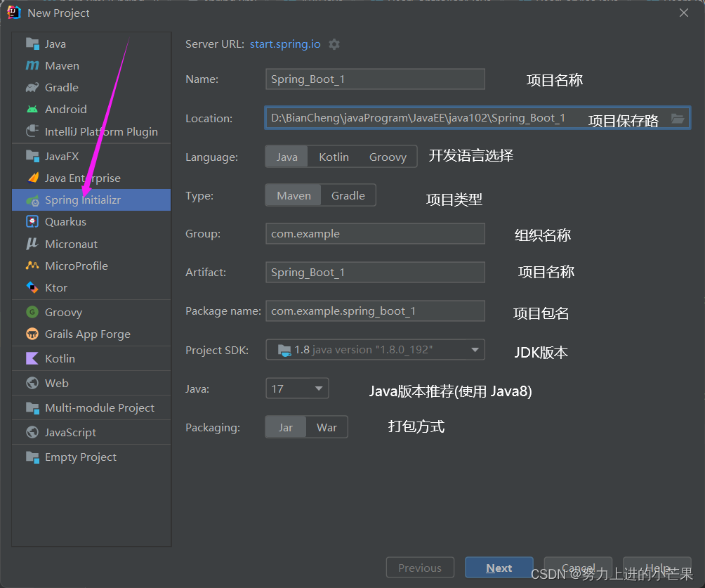Click the Java folder icon in the sidebar

[x=32, y=44]
